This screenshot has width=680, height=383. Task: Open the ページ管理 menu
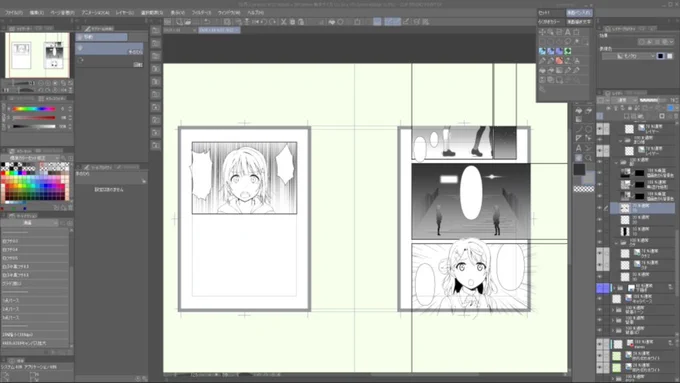[x=62, y=13]
